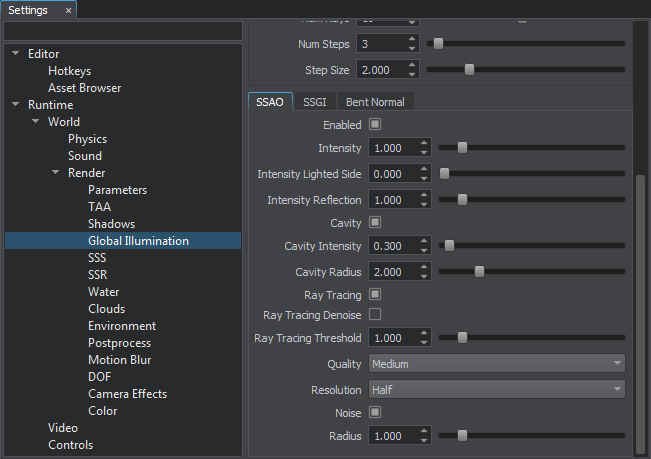Close the Settings tab

(68, 10)
